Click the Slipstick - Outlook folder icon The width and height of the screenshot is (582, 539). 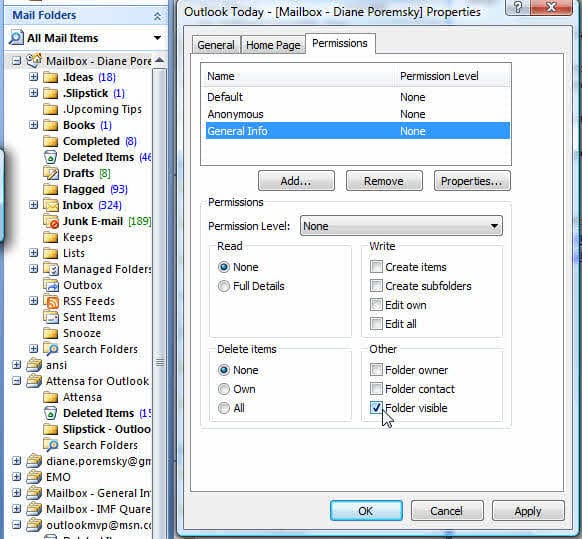(50, 429)
